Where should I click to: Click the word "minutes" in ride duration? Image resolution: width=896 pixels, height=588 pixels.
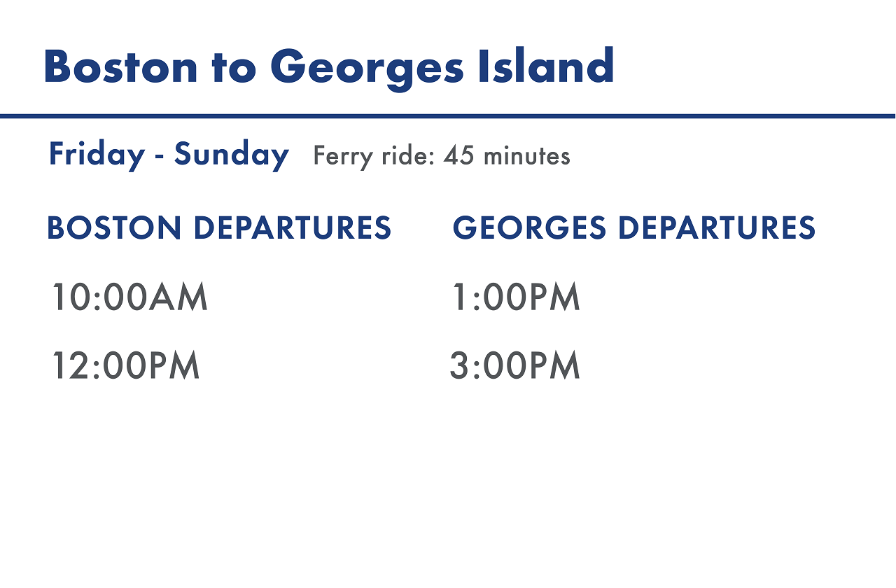pos(526,155)
